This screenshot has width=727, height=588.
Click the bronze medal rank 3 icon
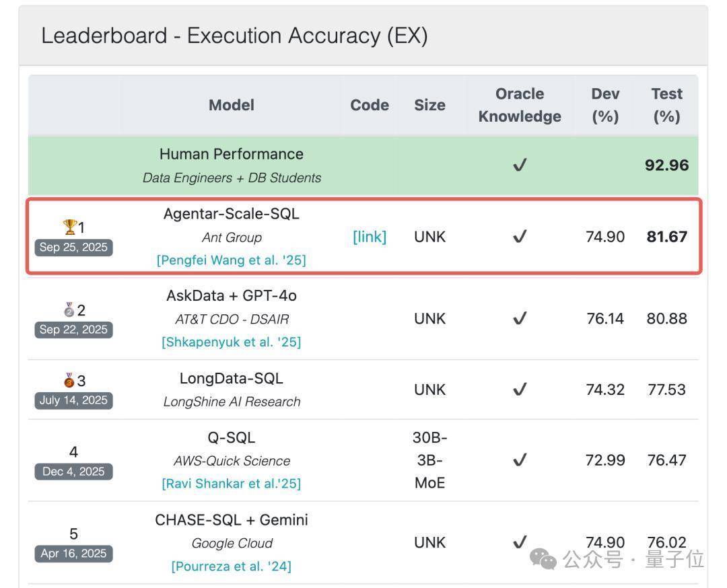(x=69, y=381)
